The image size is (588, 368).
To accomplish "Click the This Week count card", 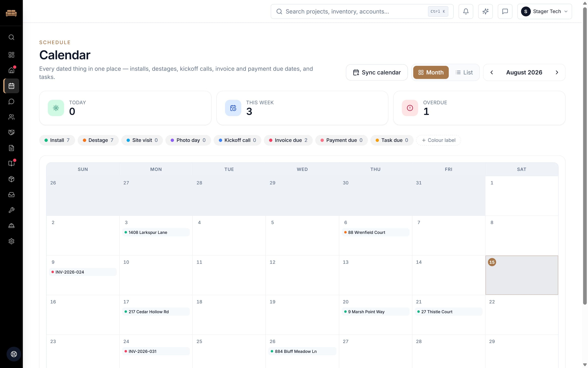I will pos(302,108).
